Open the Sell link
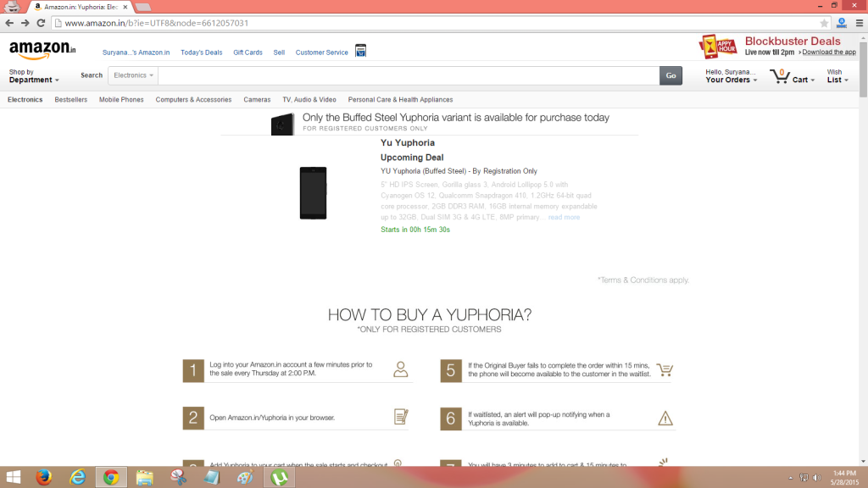The height and width of the screenshot is (488, 868). (x=279, y=53)
